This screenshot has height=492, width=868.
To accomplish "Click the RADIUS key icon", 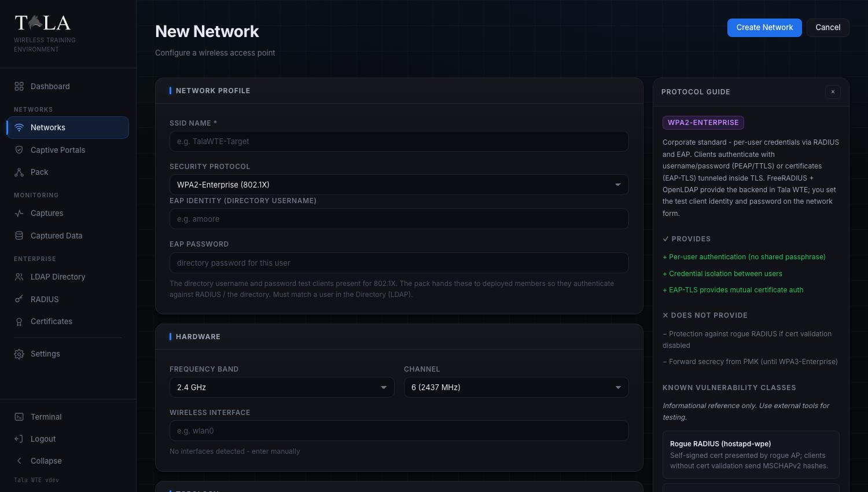I will 19,299.
